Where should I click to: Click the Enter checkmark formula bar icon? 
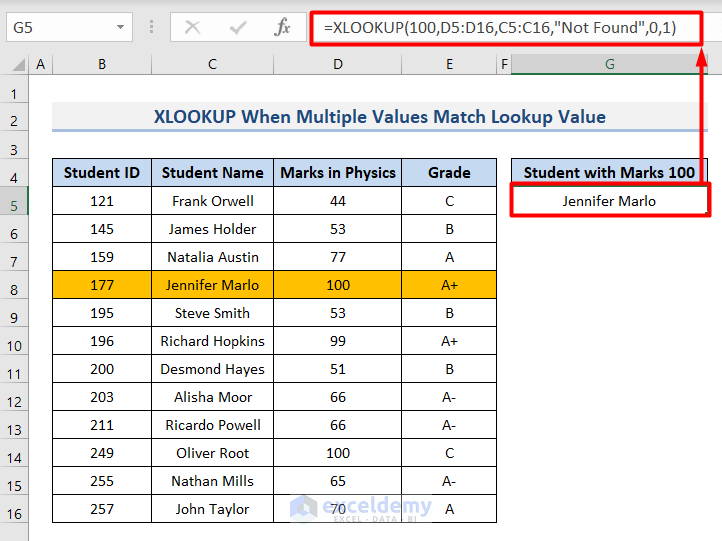pos(238,28)
